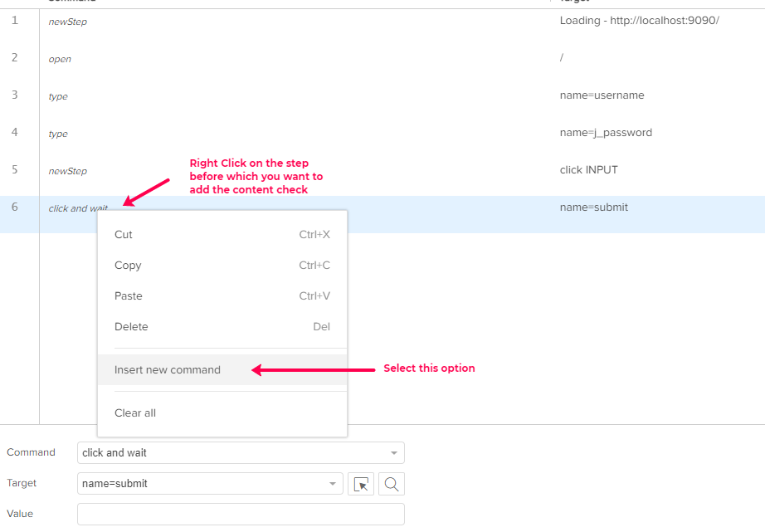Open the Target dropdown arrow
Image resolution: width=765 pixels, height=532 pixels.
[x=332, y=484]
